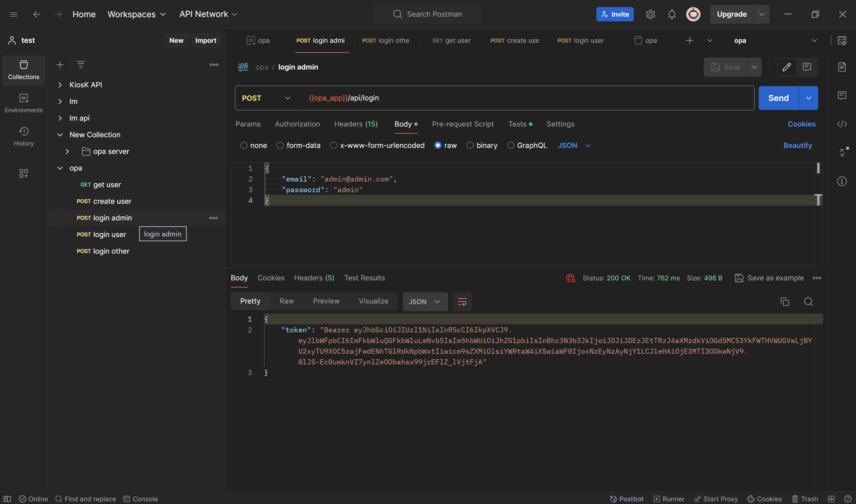Select the binary body radio button

click(470, 145)
